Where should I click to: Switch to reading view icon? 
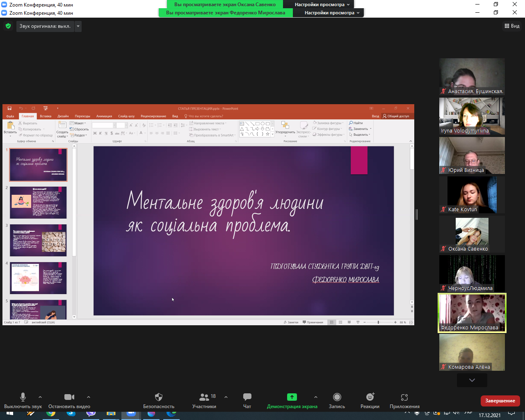pyautogui.click(x=349, y=322)
